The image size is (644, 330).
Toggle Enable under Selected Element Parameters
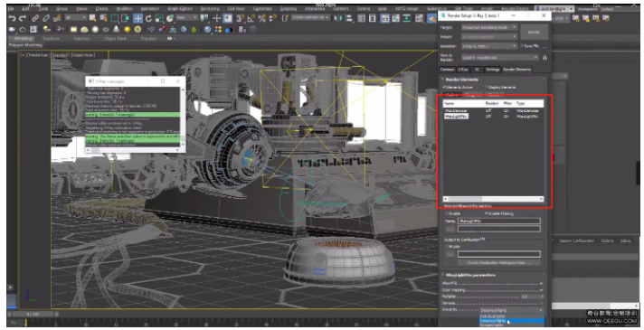447,213
